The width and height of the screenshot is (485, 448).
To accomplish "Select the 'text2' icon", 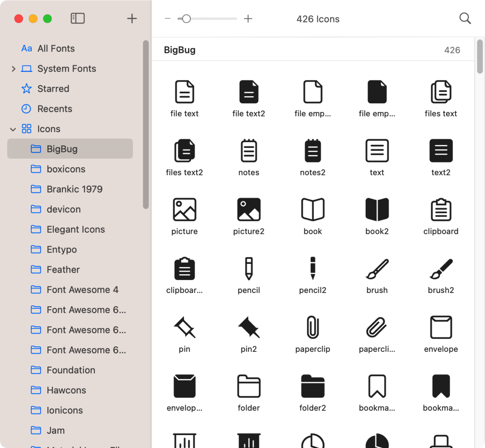I will pyautogui.click(x=441, y=151).
